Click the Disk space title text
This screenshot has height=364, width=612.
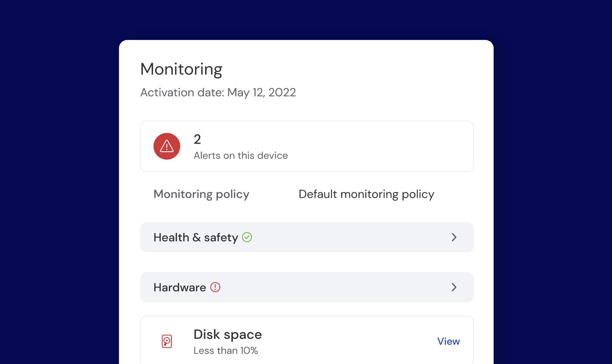(228, 334)
